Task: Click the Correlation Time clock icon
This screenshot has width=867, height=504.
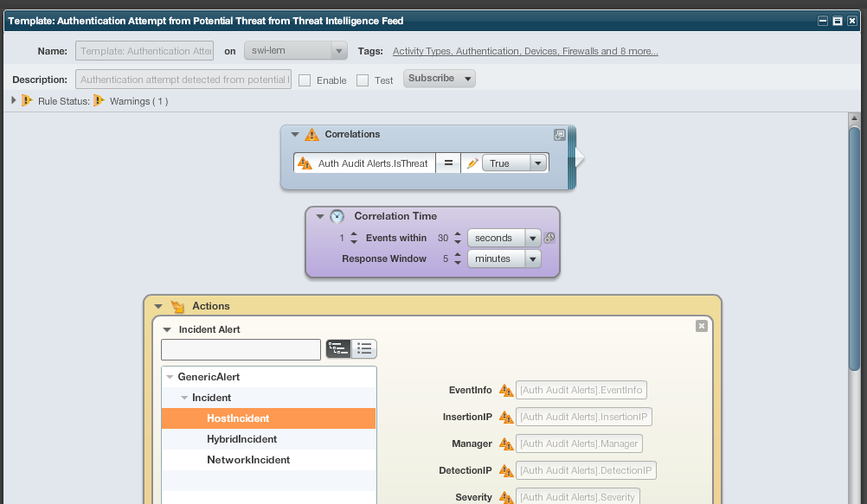Action: [337, 216]
